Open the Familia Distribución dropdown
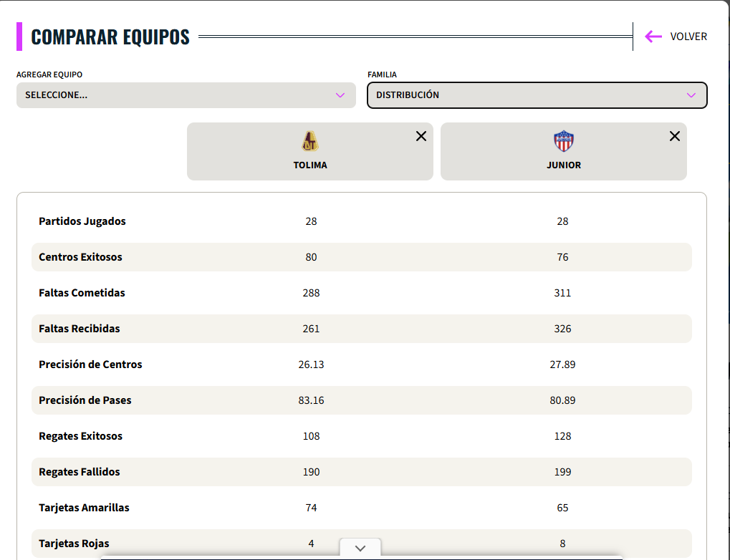The height and width of the screenshot is (560, 730). 537,95
